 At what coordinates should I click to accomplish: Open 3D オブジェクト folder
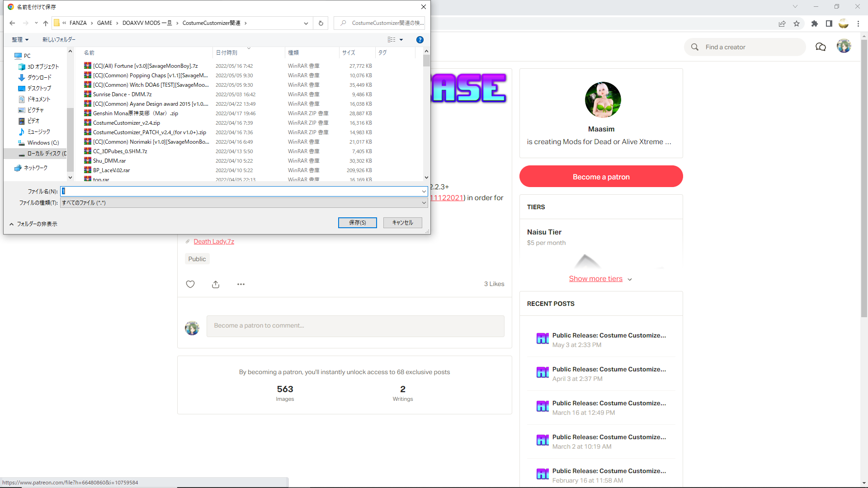coord(39,66)
